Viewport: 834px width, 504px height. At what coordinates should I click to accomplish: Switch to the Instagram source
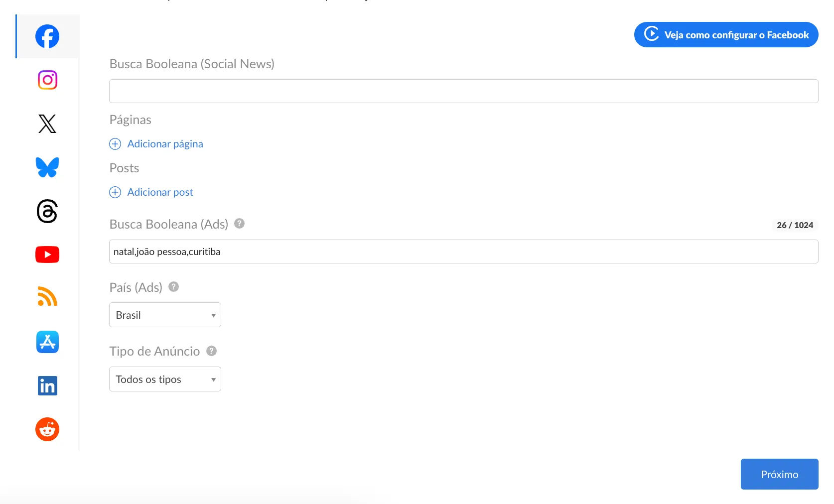pos(47,80)
